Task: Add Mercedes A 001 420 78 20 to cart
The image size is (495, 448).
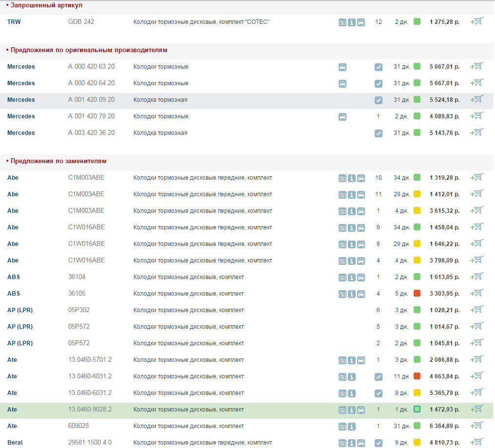Action: click(x=477, y=116)
